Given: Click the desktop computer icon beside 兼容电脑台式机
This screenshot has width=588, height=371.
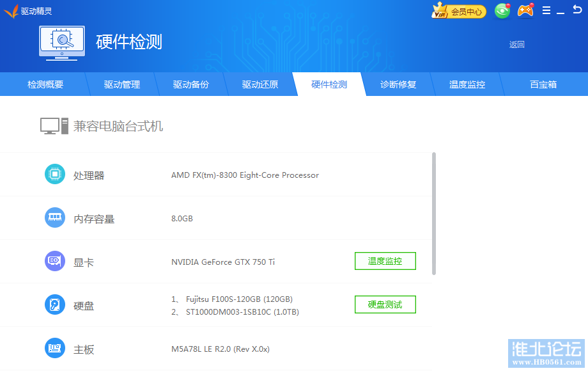Looking at the screenshot, I should pyautogui.click(x=54, y=126).
